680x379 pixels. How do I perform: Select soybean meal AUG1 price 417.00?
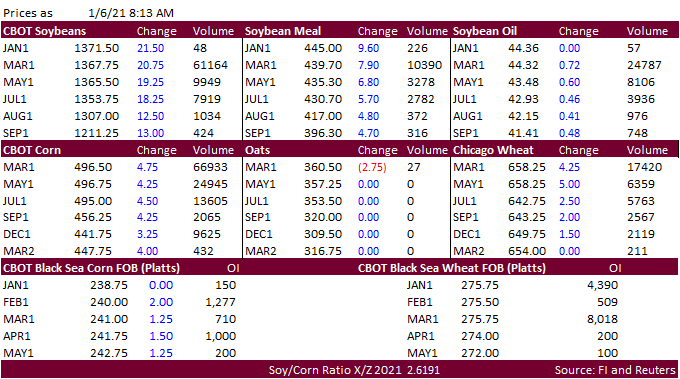323,116
